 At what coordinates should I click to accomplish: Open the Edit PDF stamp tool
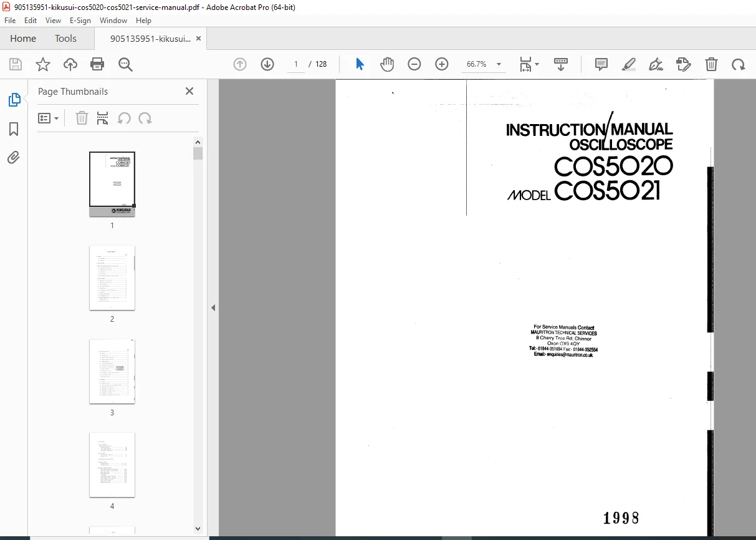[684, 64]
